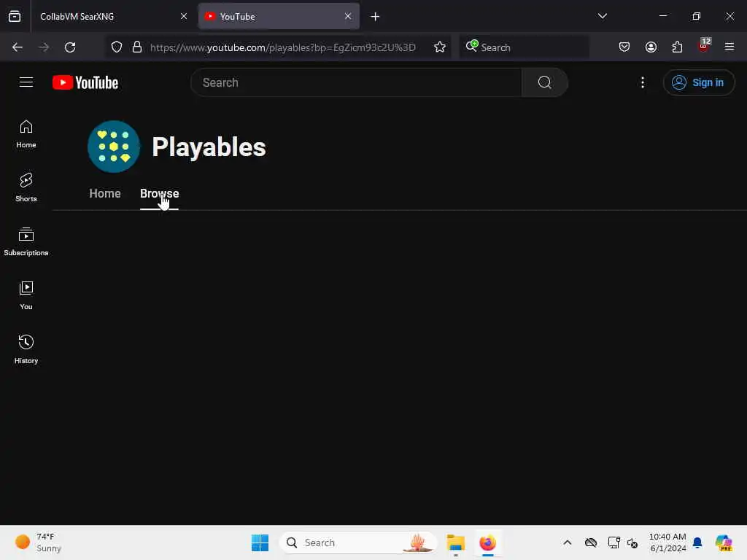This screenshot has width=747, height=560.
Task: Click the network display tray icon
Action: (614, 542)
